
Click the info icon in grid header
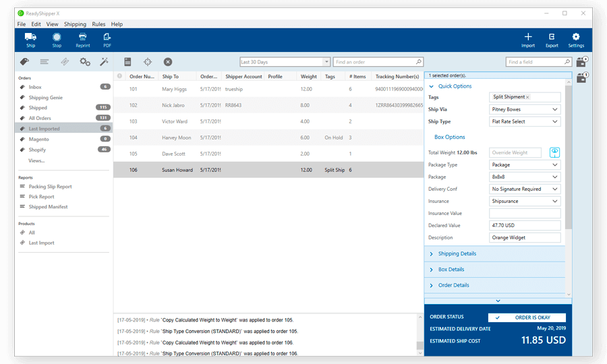point(119,76)
